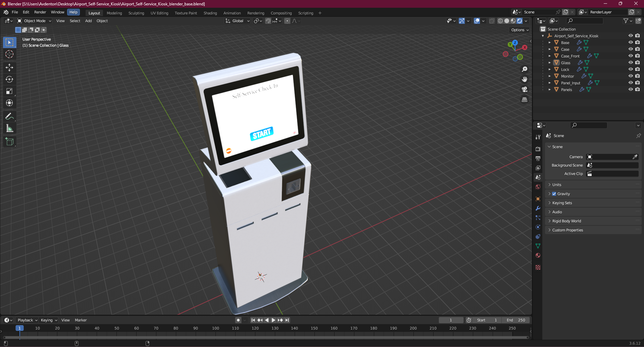Open the Object Data properties tab
Viewport: 644px width, 347px height.
[x=538, y=246]
